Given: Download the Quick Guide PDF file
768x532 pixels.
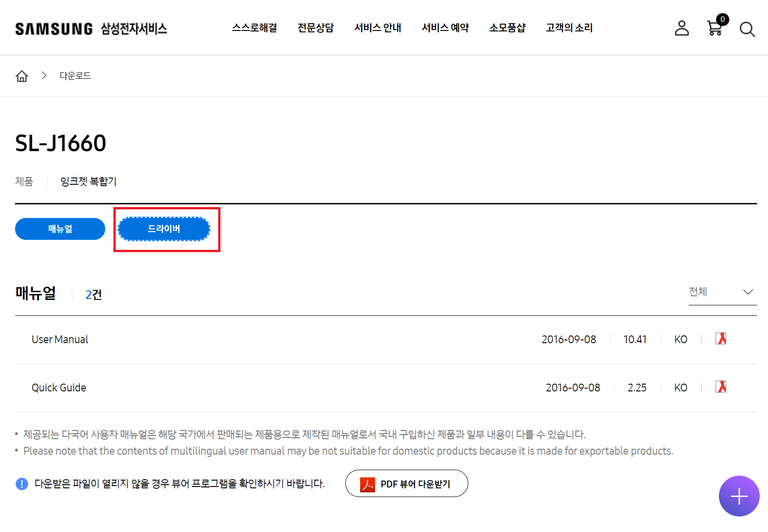Looking at the screenshot, I should coord(721,387).
